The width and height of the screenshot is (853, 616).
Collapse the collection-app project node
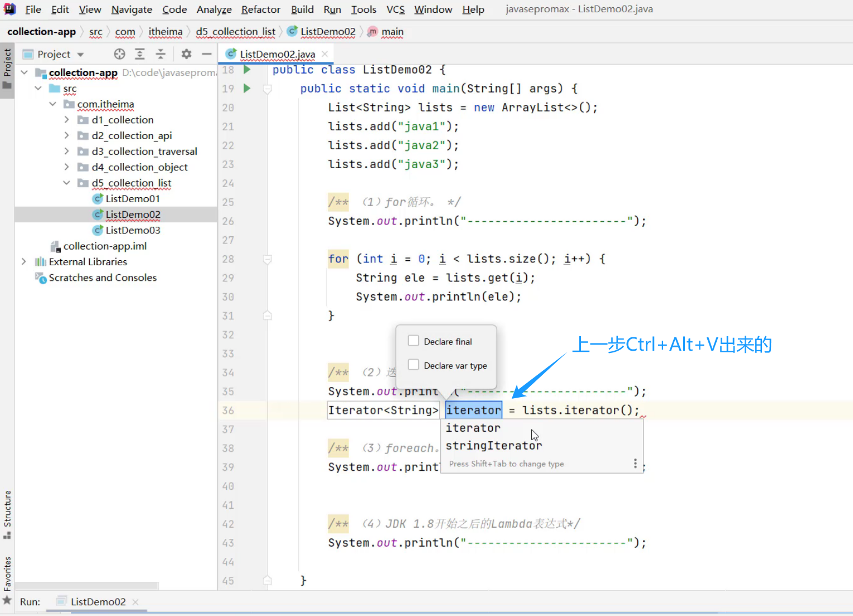[24, 73]
